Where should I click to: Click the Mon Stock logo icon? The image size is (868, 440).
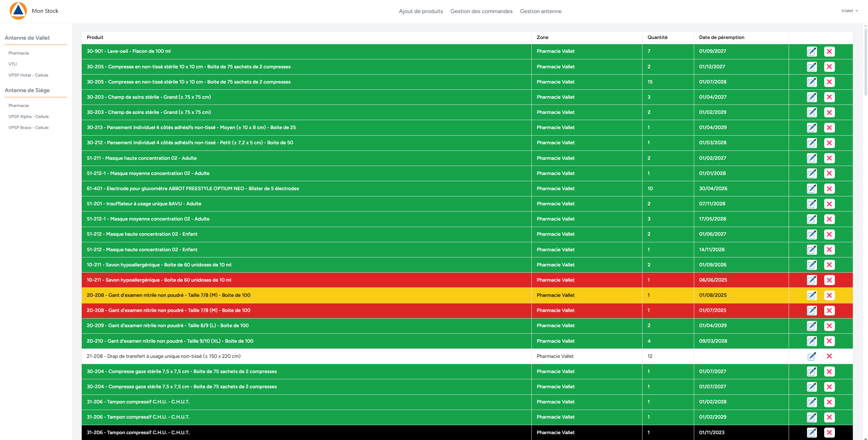(x=18, y=11)
